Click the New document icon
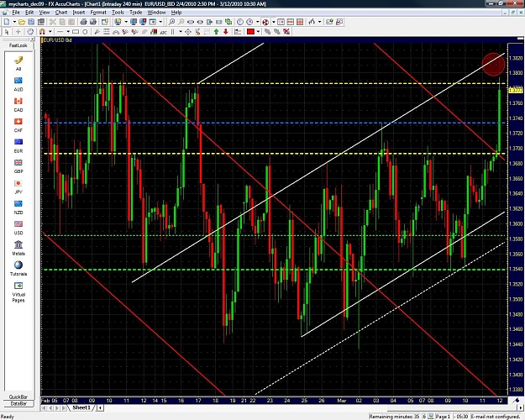 coord(7,22)
